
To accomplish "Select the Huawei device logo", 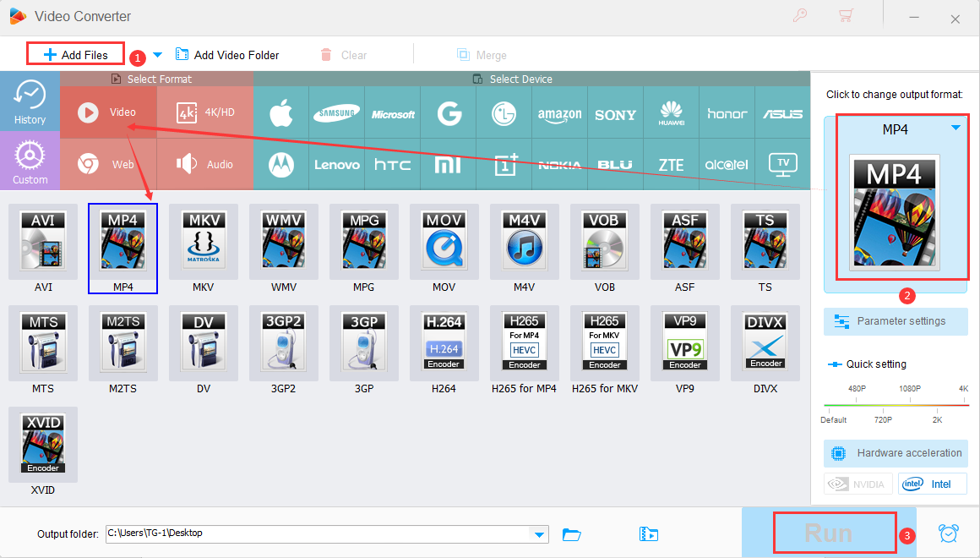I will 672,113.
